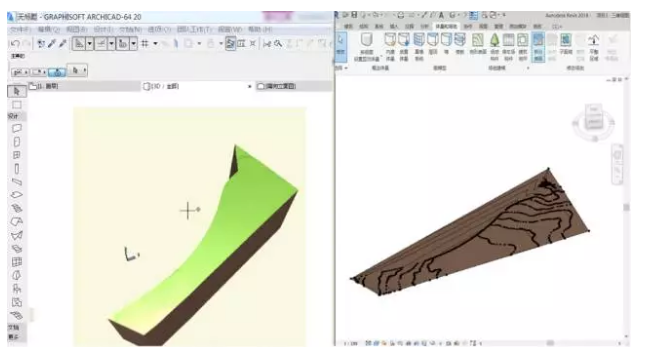Open 3D tab view dropdown arrow
Image resolution: width=646 pixels, height=362 pixels.
(249, 86)
